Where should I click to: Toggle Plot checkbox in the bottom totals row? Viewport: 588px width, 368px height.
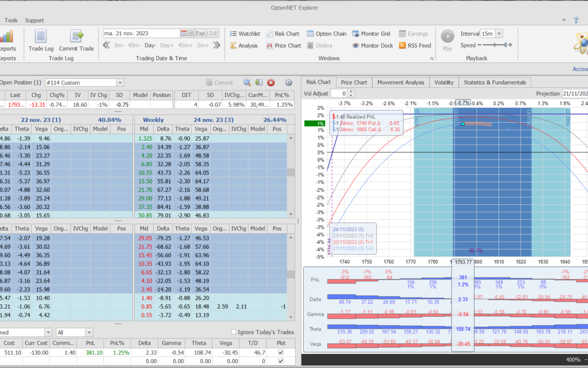pyautogui.click(x=280, y=361)
